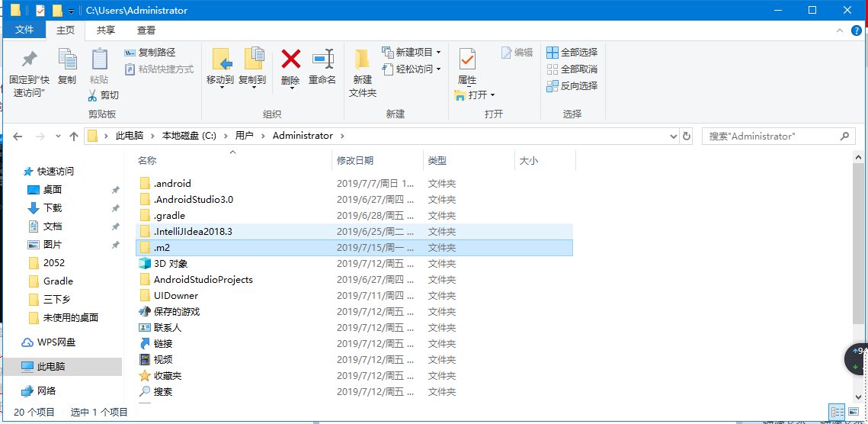Screen dimensions: 868x424
Task: Select the Links (链接) icon
Action: (x=145, y=344)
